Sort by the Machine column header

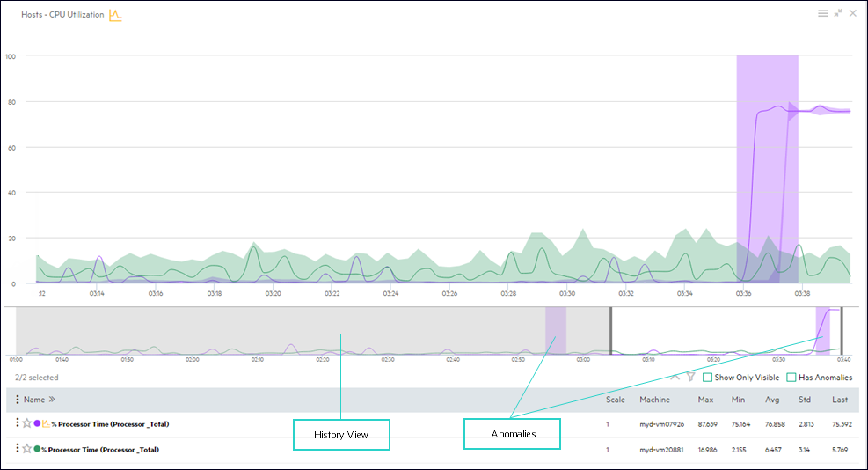tap(654, 400)
